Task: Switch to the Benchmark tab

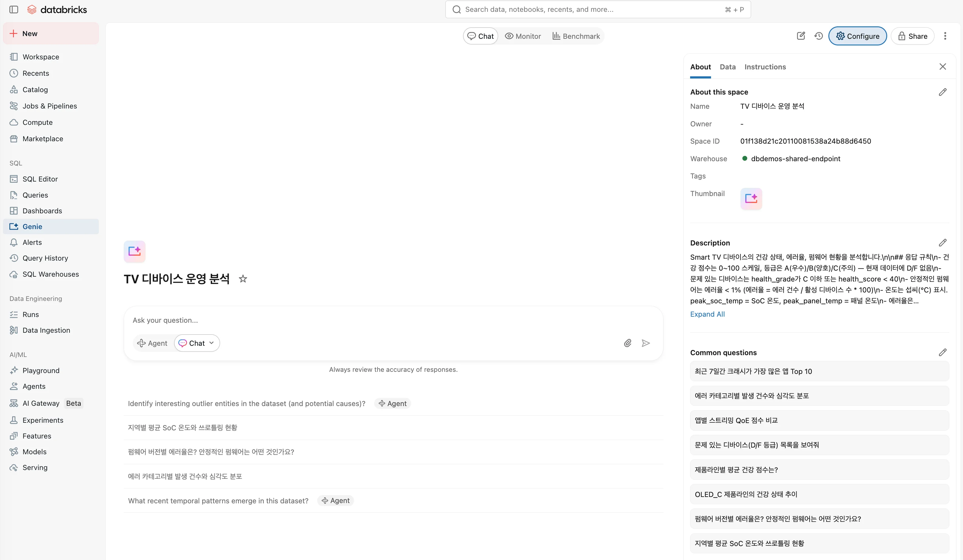Action: [x=576, y=36]
